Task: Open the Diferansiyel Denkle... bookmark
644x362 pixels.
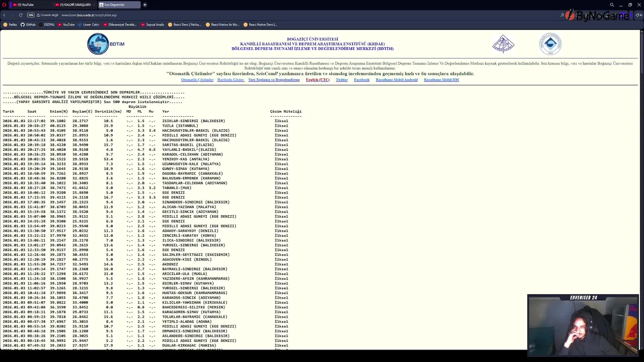Action: [120, 24]
